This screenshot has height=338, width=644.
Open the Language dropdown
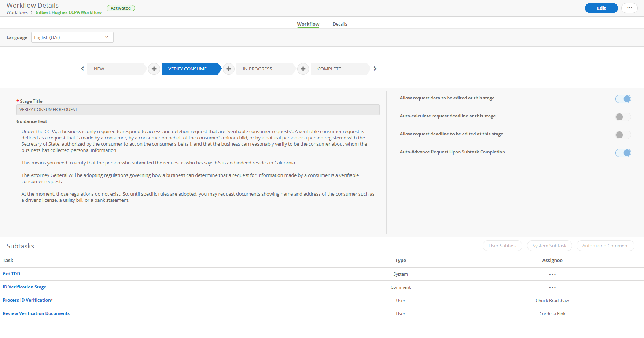pos(72,37)
